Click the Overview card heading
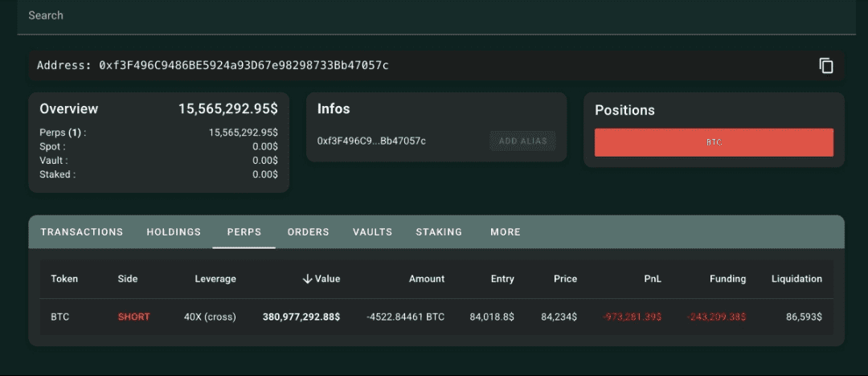The width and height of the screenshot is (868, 376). click(x=68, y=108)
